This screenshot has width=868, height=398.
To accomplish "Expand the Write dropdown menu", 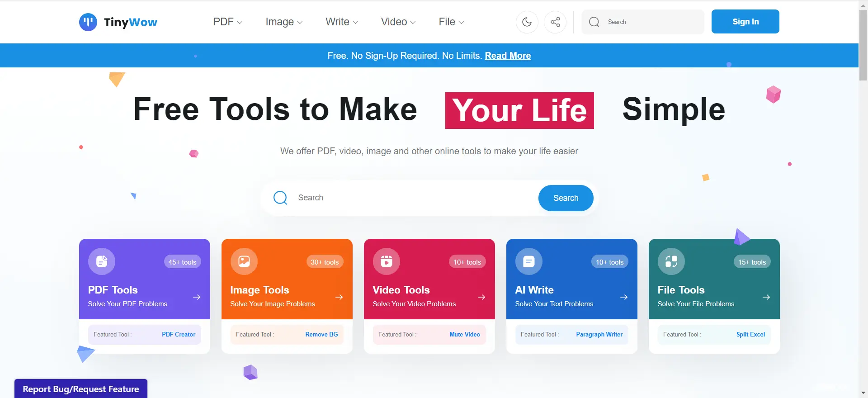I will click(342, 22).
